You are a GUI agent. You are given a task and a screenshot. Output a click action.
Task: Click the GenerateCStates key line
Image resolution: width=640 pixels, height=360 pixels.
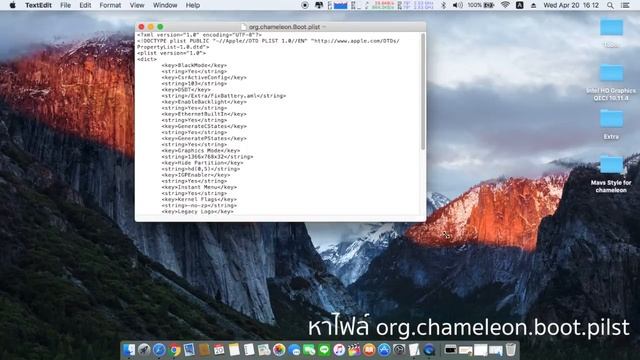204,127
